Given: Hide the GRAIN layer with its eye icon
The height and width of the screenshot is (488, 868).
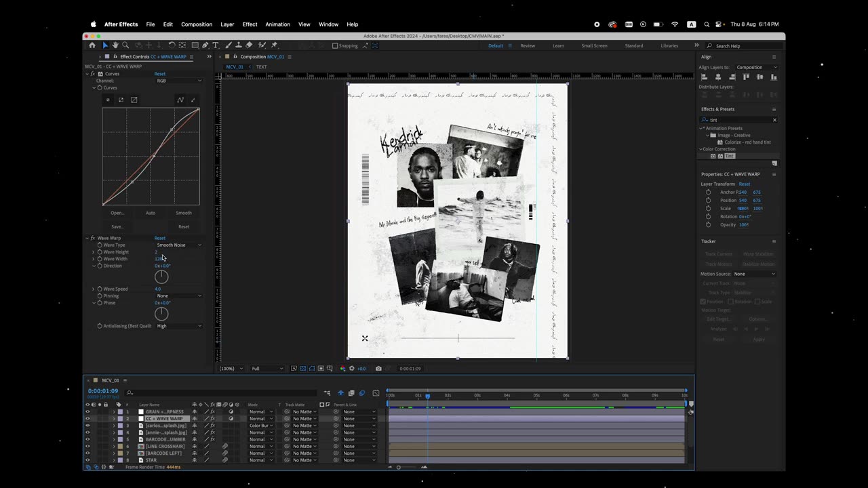Looking at the screenshot, I should [x=87, y=411].
